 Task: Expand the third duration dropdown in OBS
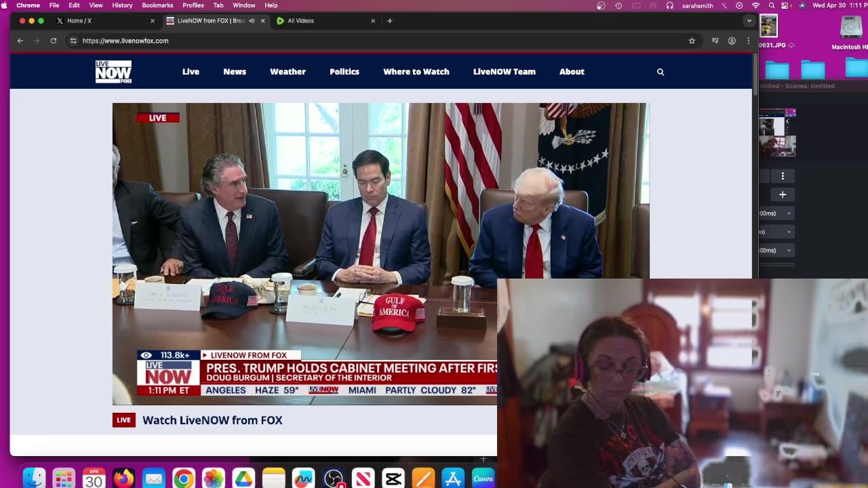[x=776, y=250]
